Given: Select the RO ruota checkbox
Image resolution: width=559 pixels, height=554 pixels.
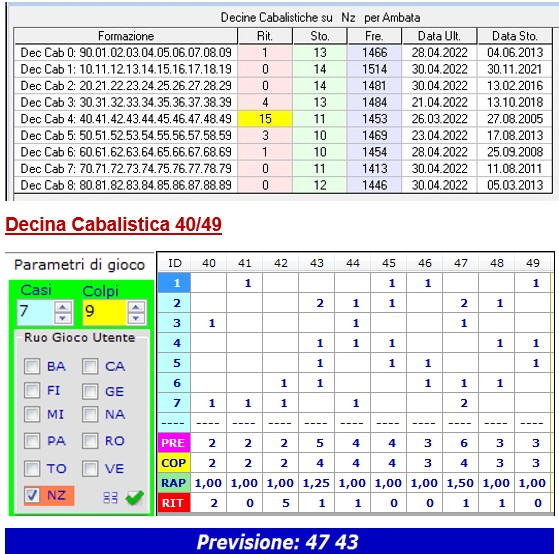Looking at the screenshot, I should (90, 441).
